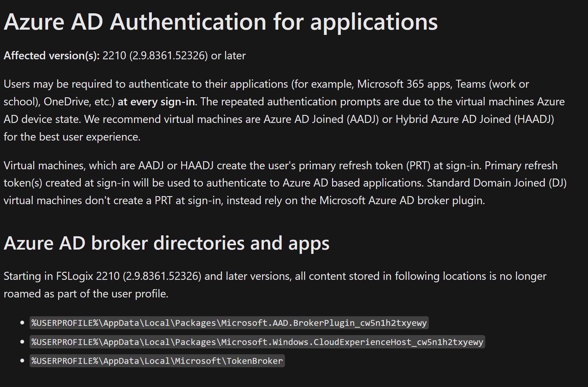Click the paragraph line starting 'Virtual machines, which are AADJ'
The image size is (588, 387).
281,166
